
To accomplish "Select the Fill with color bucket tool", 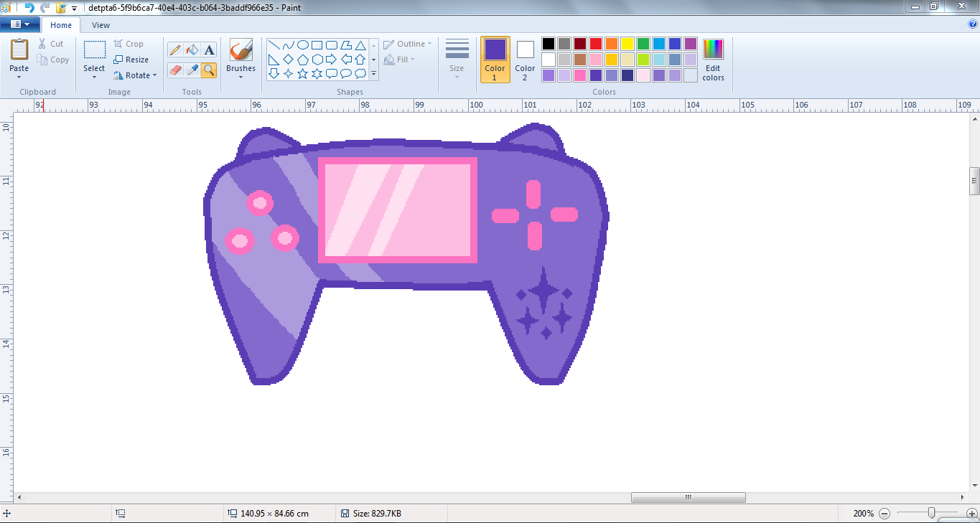I will (192, 50).
